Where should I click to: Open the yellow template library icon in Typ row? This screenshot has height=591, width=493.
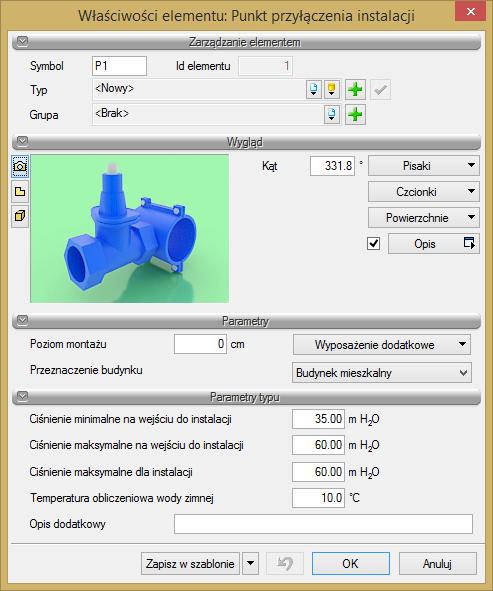332,90
